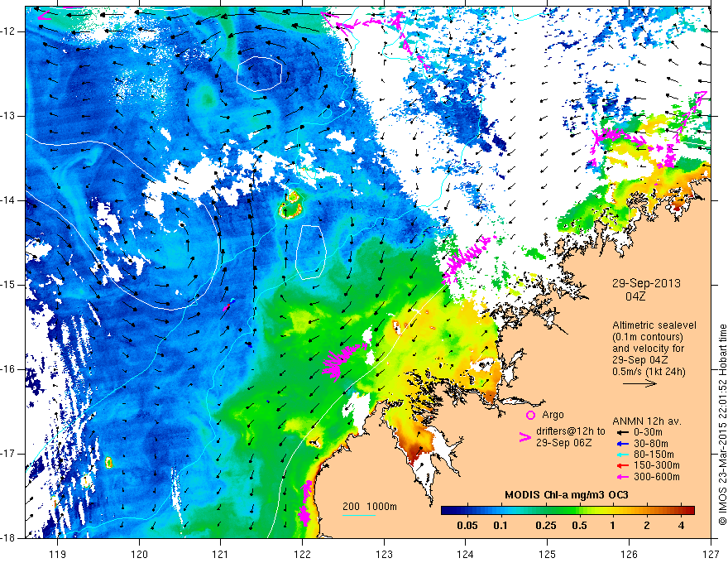Click longitude axis label 124
The width and height of the screenshot is (728, 563).
click(466, 555)
